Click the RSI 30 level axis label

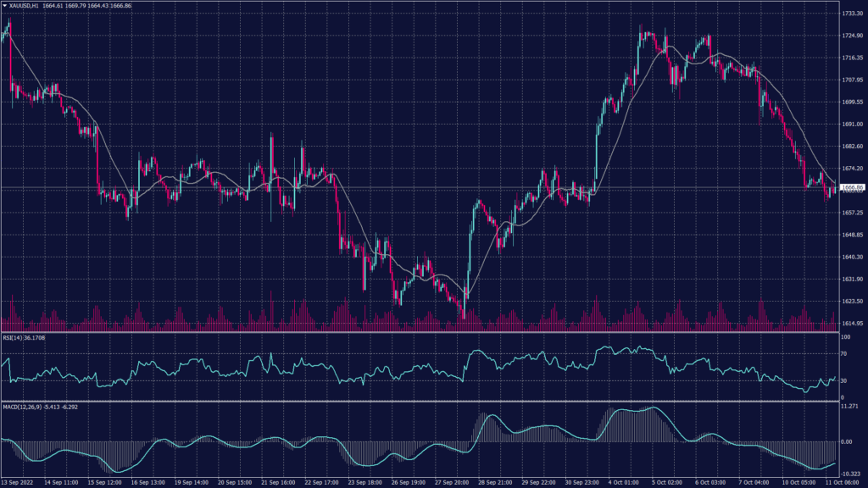tap(843, 380)
